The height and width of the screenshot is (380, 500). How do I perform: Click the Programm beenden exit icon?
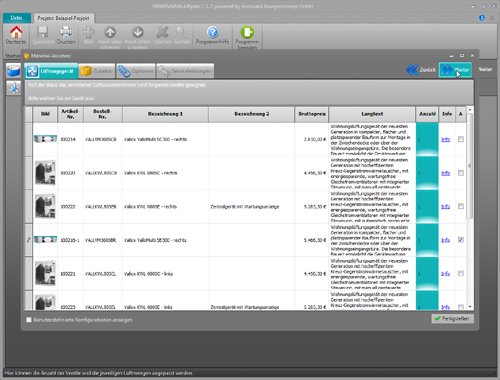[247, 32]
